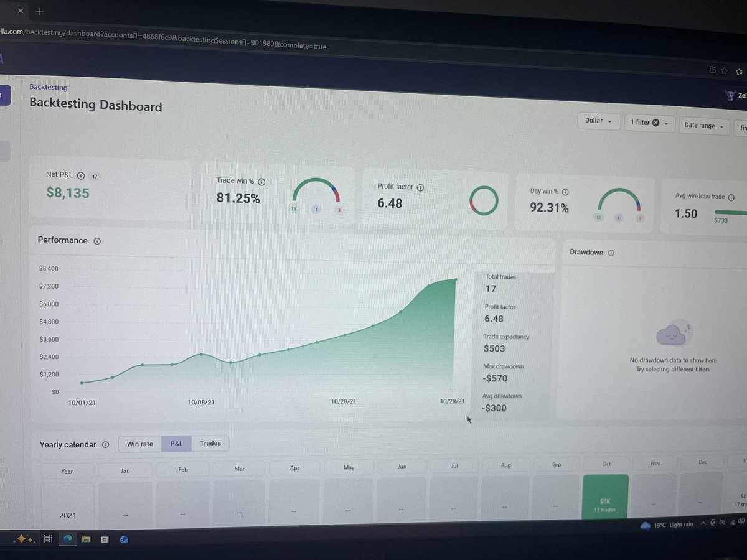The height and width of the screenshot is (560, 747).
Task: Click the Day win % gauge
Action: pyautogui.click(x=619, y=200)
